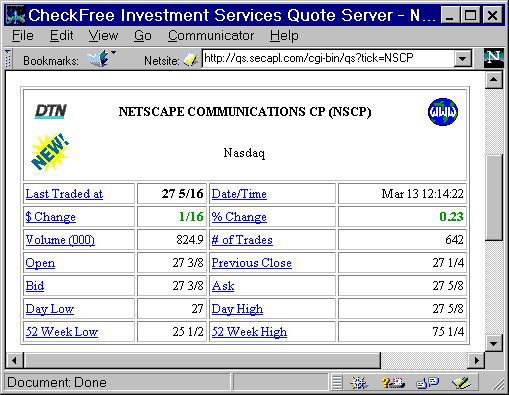Open the Bookmarks quick-file icon
Screen dimensions: 509x395
click(100, 59)
